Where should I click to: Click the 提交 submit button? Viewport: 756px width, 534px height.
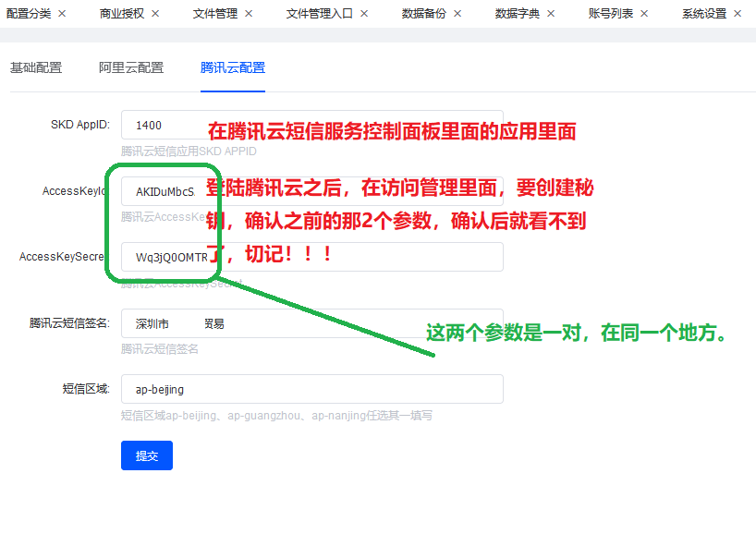point(147,455)
